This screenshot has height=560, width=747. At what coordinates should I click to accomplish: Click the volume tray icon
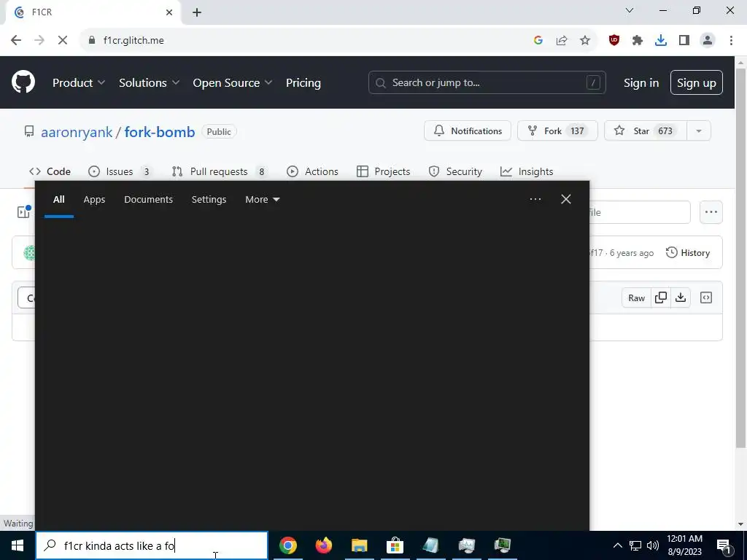click(653, 545)
